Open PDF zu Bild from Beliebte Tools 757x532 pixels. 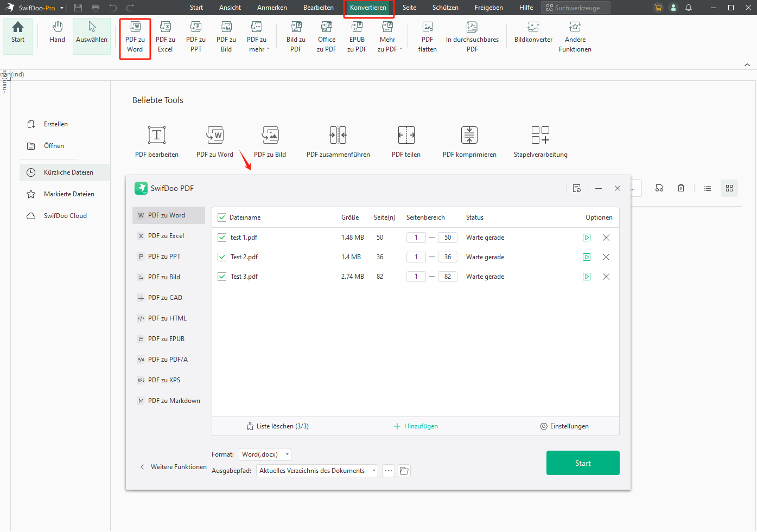click(270, 142)
